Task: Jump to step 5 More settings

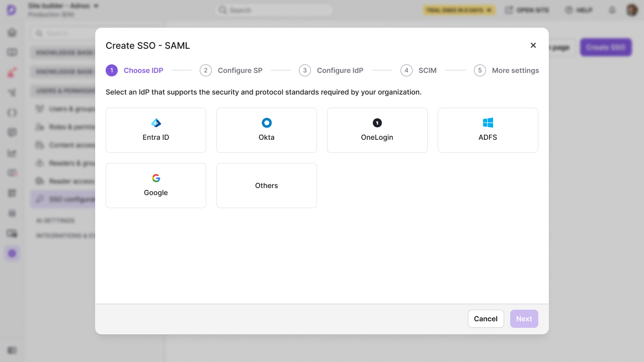Action: [x=506, y=70]
